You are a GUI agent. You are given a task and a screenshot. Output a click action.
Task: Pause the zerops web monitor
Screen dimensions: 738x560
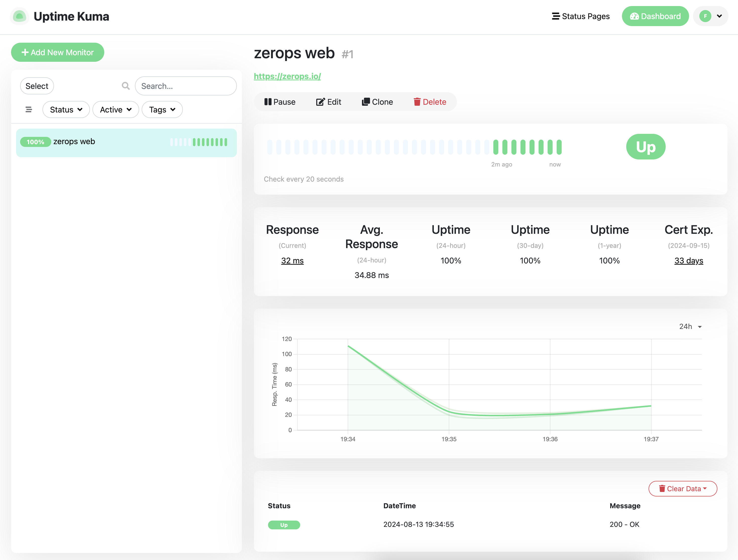(280, 102)
